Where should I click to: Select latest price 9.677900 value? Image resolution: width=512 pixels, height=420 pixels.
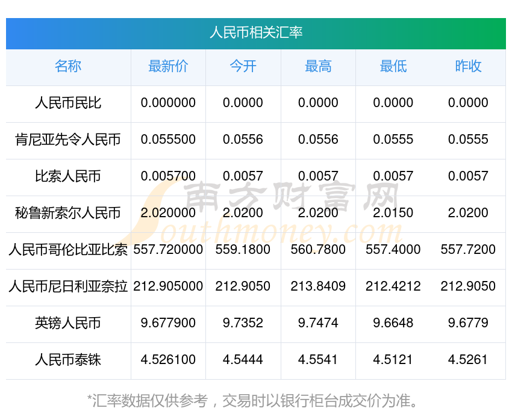point(168,323)
